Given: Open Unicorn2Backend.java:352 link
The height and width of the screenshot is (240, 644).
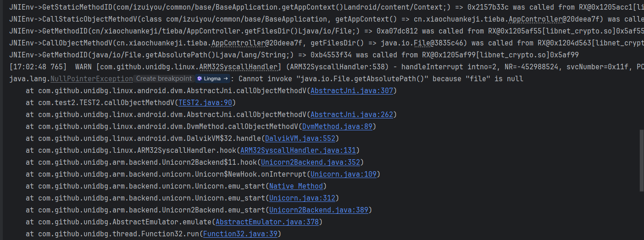Looking at the screenshot, I should point(311,162).
